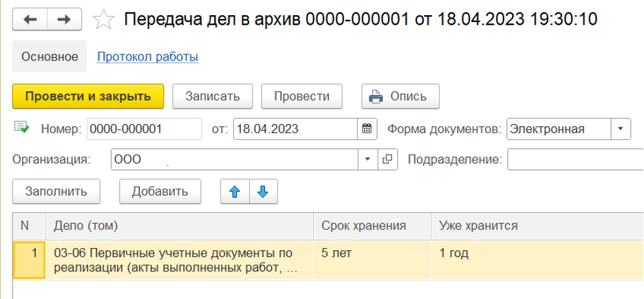Select the Срок хранения column header
This screenshot has width=644, height=299.
coord(372,226)
